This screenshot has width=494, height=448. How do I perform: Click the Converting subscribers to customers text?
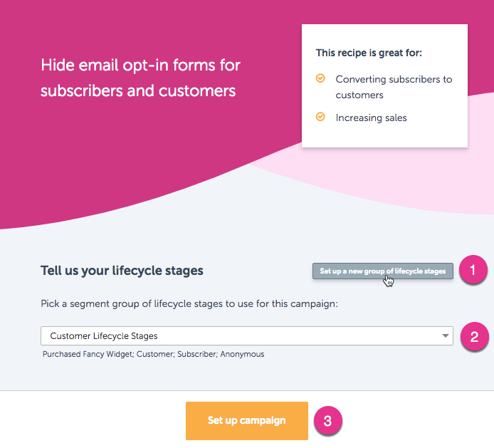(x=394, y=87)
